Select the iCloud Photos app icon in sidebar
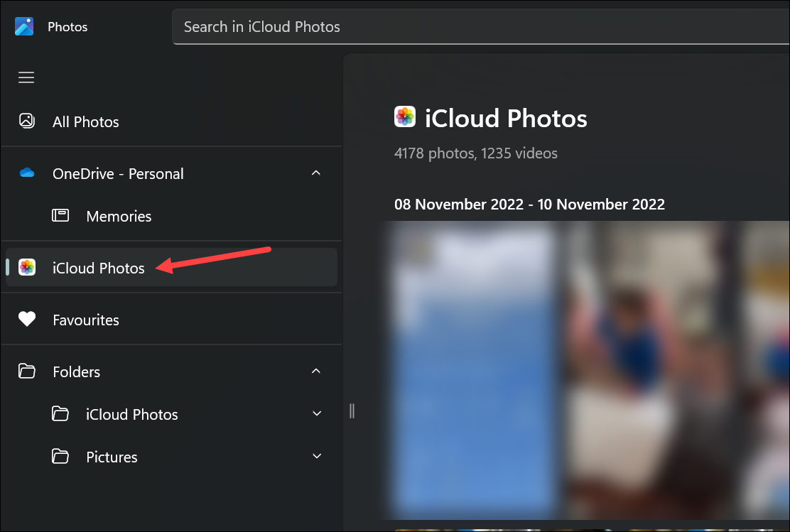Image resolution: width=790 pixels, height=532 pixels. pos(27,268)
